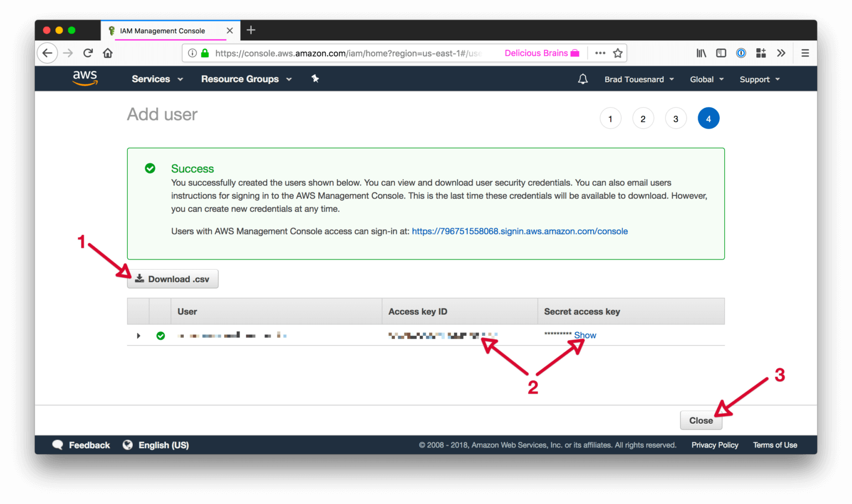Open the notifications bell icon
852x504 pixels.
tap(583, 79)
